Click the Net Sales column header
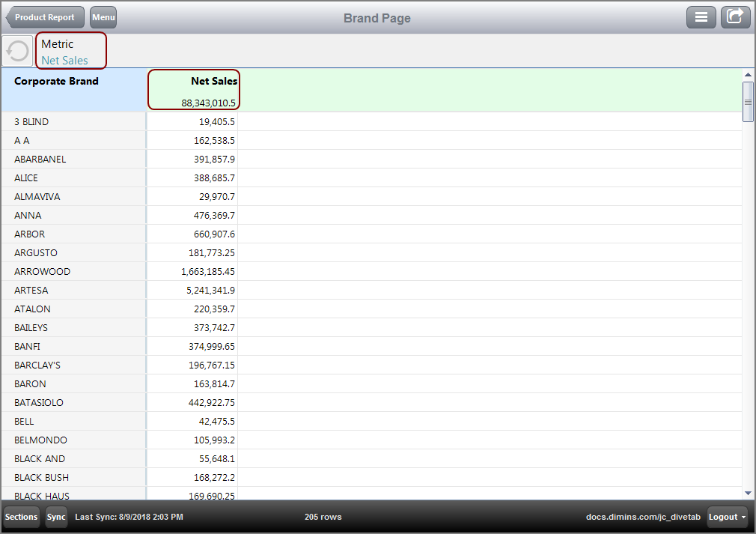Viewport: 756px width, 534px height. click(x=213, y=81)
